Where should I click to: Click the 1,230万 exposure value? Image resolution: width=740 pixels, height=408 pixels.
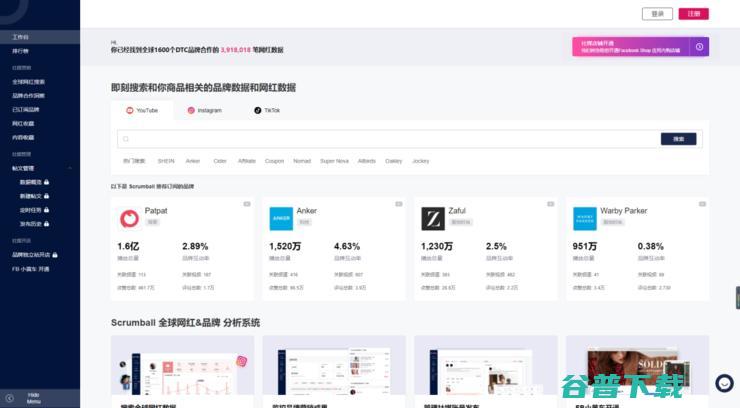[x=437, y=247]
